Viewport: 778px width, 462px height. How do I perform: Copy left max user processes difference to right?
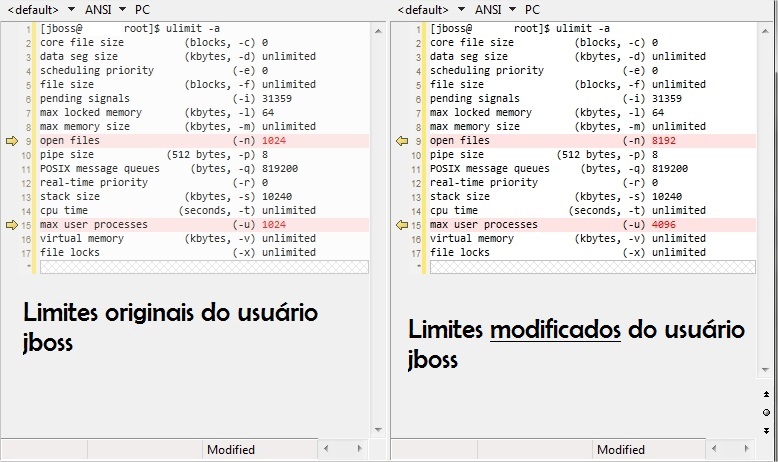tap(11, 225)
